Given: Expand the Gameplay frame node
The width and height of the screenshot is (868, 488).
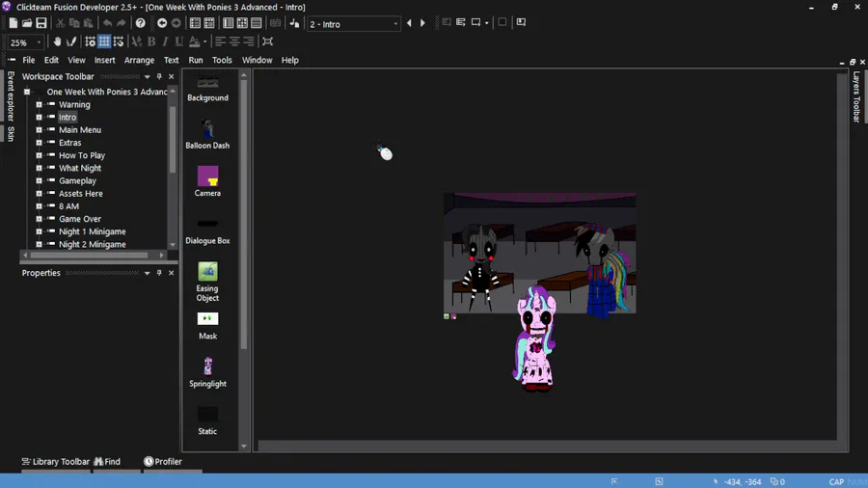Looking at the screenshot, I should [x=39, y=180].
